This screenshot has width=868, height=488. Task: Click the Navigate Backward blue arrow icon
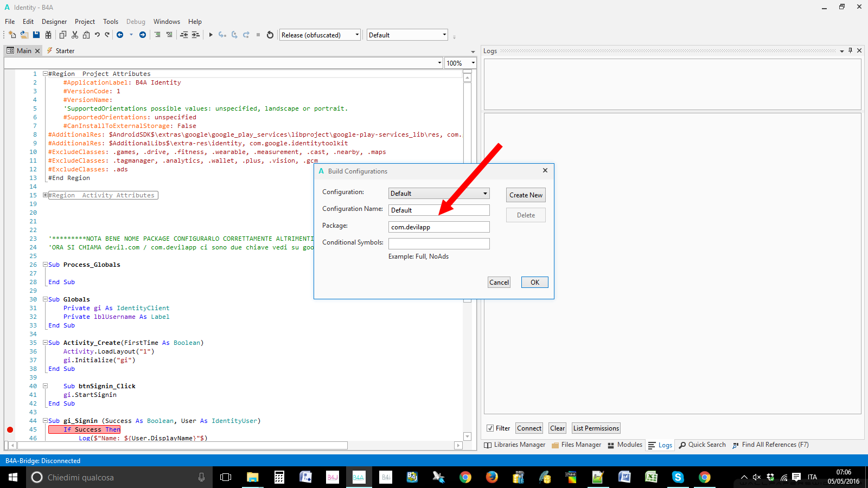click(120, 35)
